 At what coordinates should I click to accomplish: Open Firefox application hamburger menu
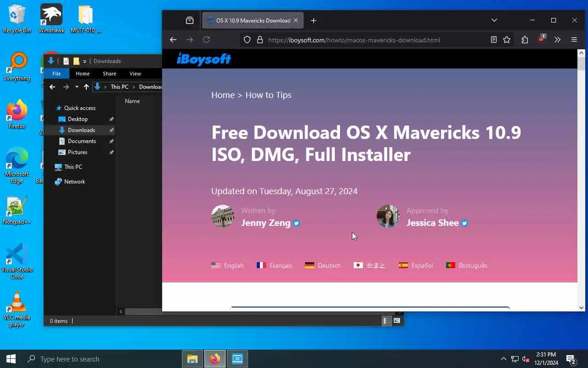(574, 40)
